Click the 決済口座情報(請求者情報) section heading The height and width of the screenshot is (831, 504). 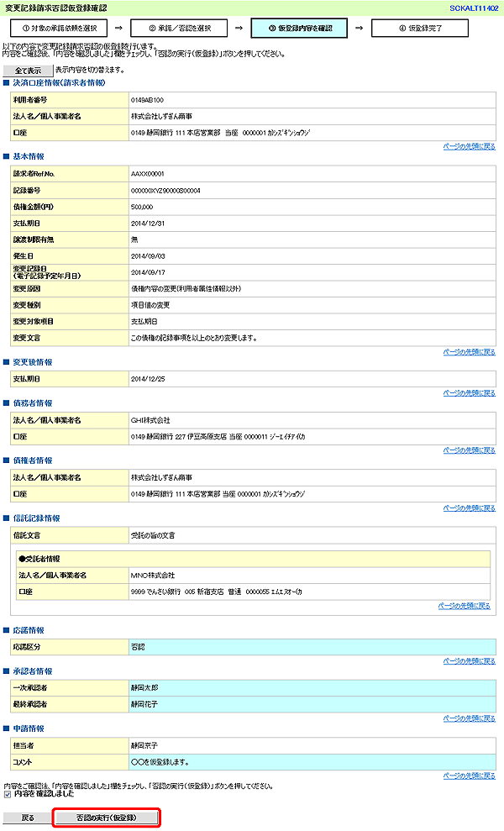(x=59, y=82)
